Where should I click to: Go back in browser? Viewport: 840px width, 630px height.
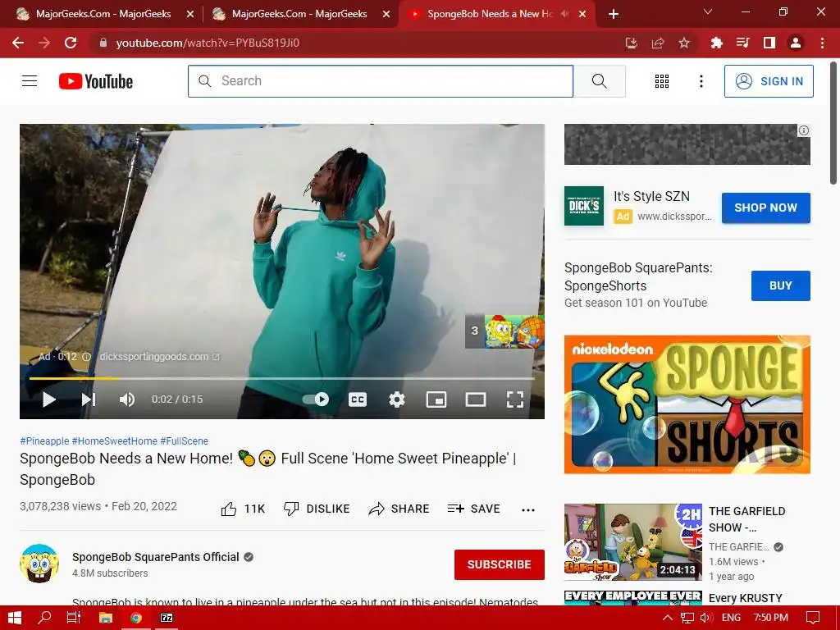point(18,43)
